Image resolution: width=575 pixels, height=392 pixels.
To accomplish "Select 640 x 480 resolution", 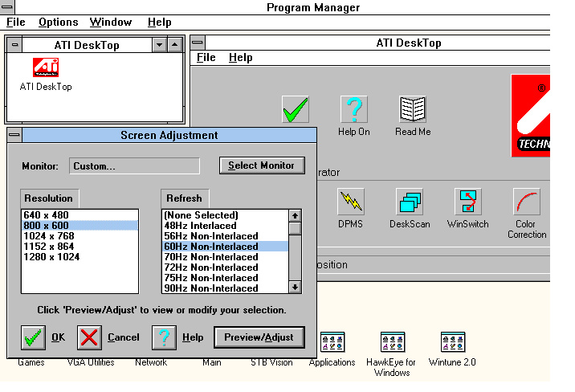I will [x=80, y=215].
